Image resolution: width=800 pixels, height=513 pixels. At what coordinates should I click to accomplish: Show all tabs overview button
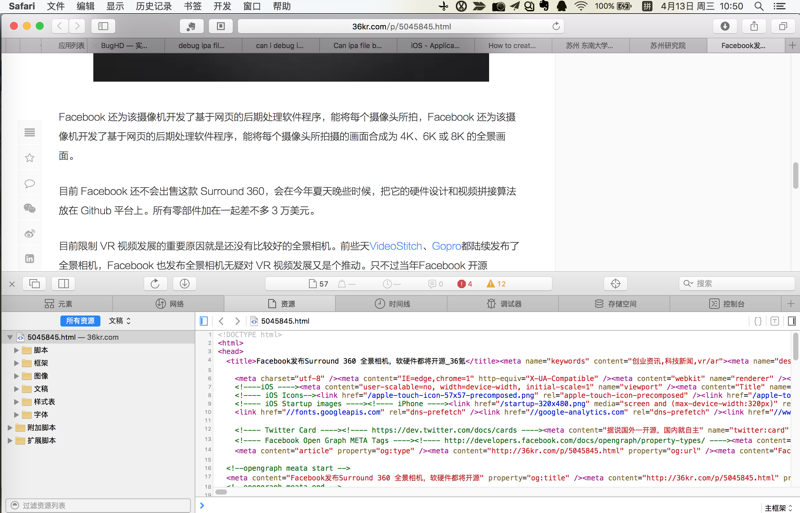click(783, 26)
